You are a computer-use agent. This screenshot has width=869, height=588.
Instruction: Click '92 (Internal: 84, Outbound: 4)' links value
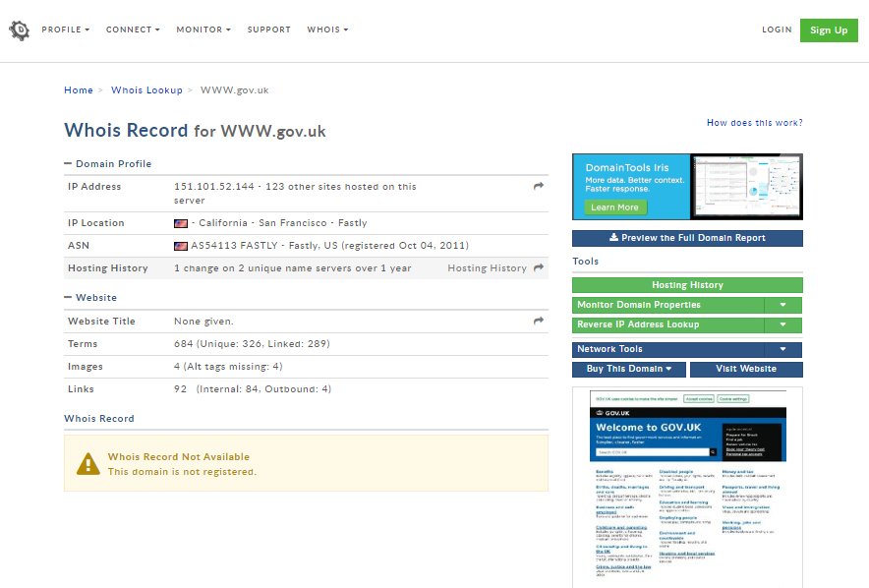coord(253,389)
